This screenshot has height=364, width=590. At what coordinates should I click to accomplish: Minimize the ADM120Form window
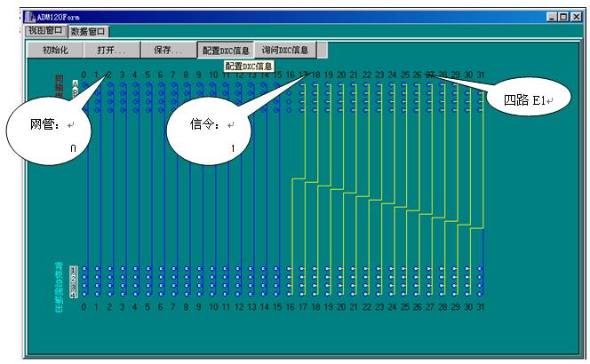pos(552,17)
